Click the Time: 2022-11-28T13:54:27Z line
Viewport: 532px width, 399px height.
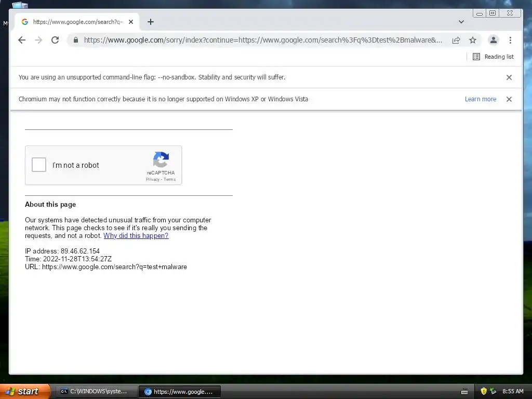point(68,259)
